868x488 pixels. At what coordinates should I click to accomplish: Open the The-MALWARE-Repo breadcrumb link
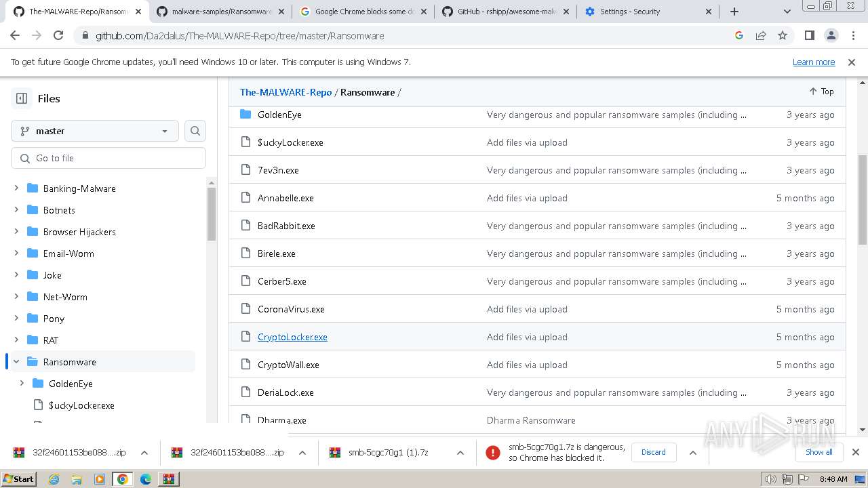285,92
